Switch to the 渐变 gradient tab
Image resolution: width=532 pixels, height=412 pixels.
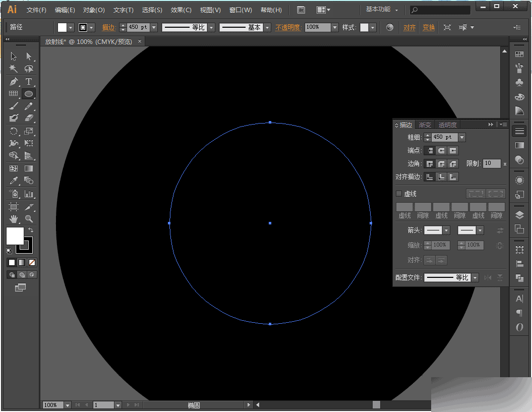425,125
